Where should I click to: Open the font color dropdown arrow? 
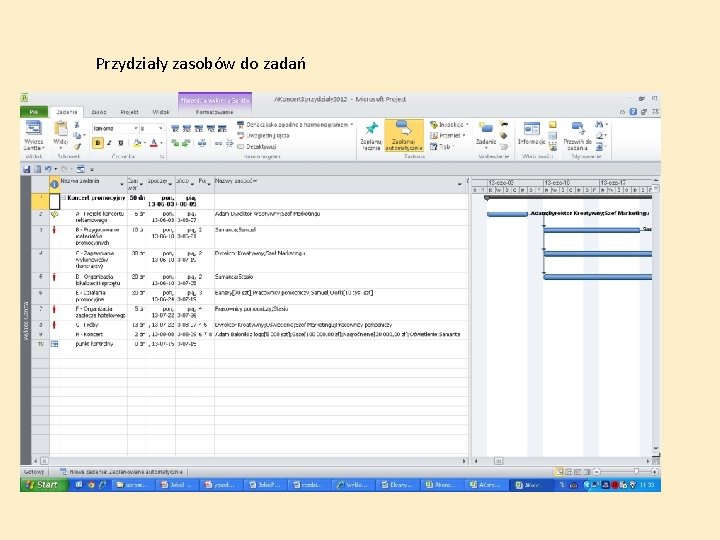point(161,143)
